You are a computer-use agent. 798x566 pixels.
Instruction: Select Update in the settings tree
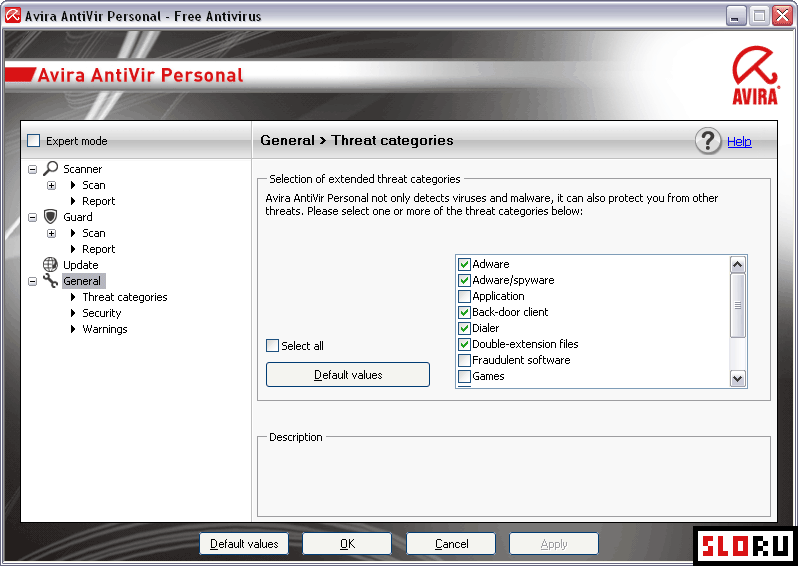(80, 265)
